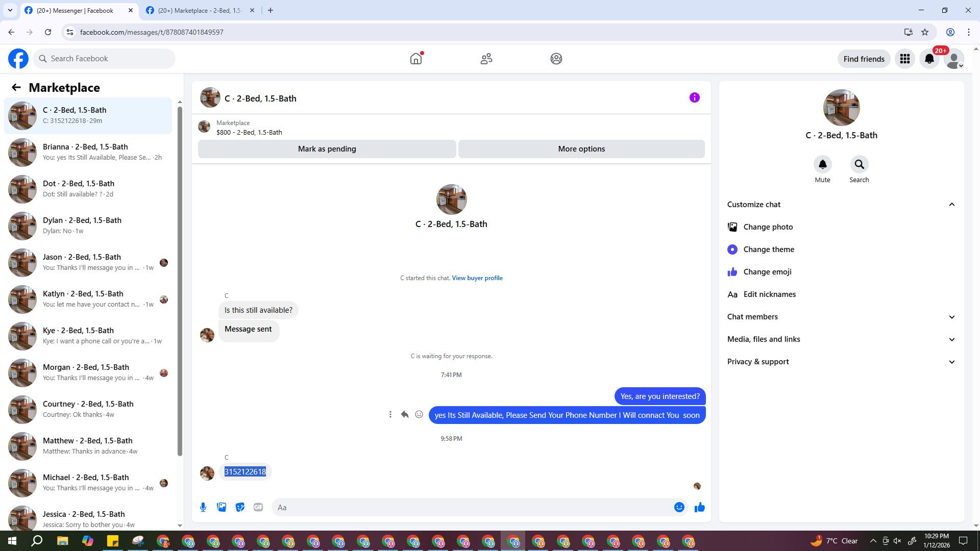Open Facebook notifications bell
The height and width of the screenshot is (551, 980).
(x=929, y=59)
